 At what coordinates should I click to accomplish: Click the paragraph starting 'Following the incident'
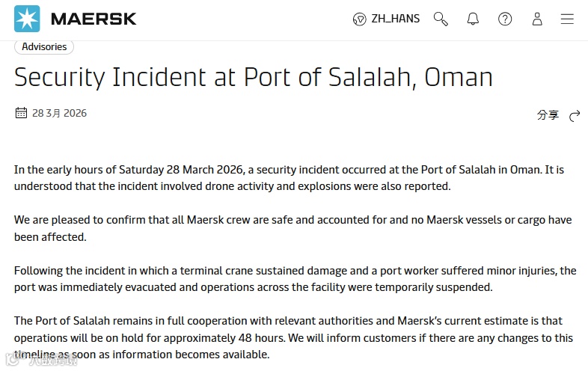tap(293, 278)
